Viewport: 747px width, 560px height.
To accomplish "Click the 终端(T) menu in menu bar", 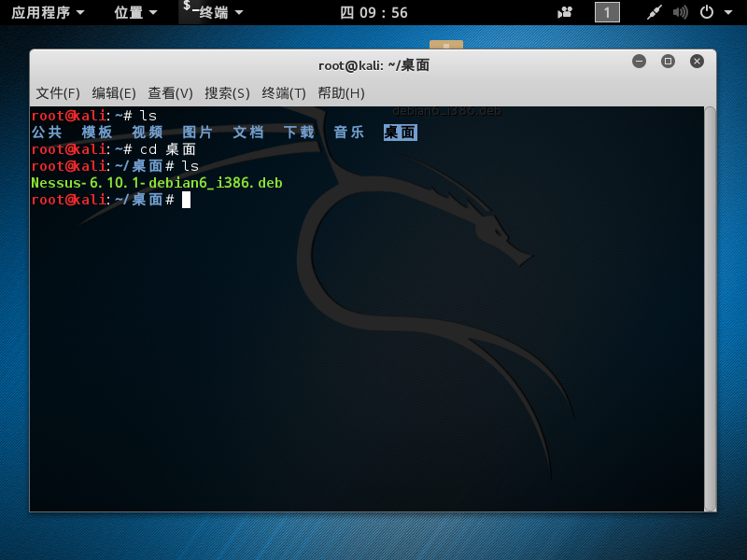I will click(x=284, y=93).
